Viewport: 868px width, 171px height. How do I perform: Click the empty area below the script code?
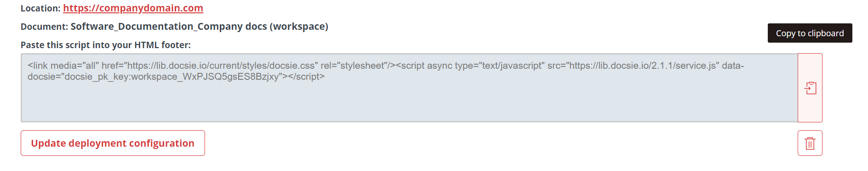click(409, 103)
